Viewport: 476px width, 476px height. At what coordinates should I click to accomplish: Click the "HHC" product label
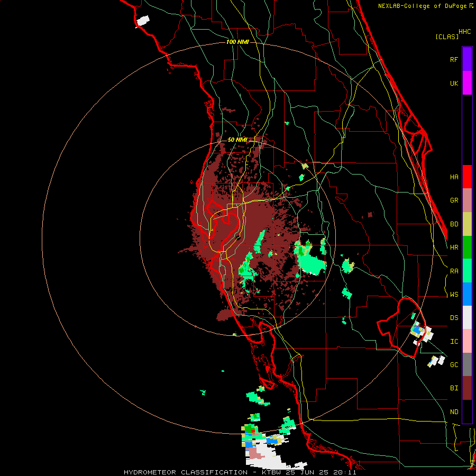pos(465,32)
